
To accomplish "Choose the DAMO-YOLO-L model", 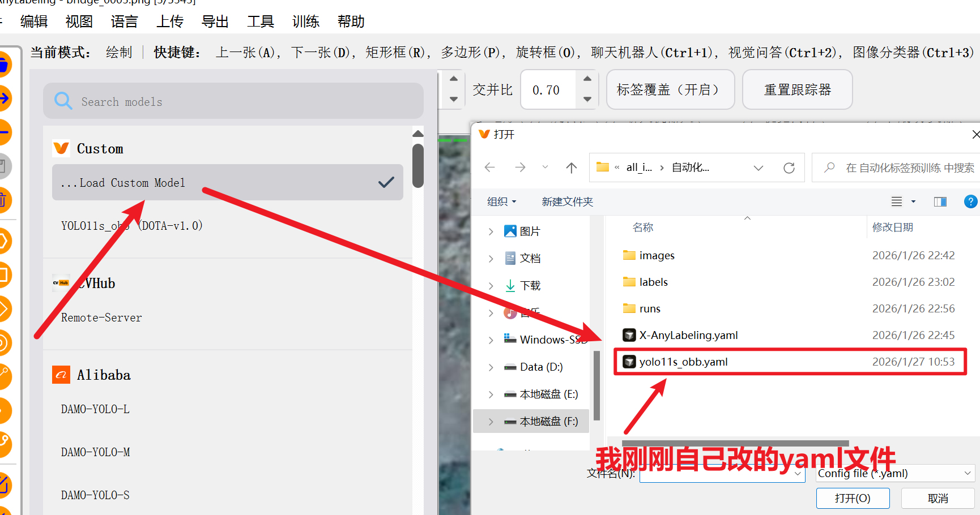I will click(95, 409).
